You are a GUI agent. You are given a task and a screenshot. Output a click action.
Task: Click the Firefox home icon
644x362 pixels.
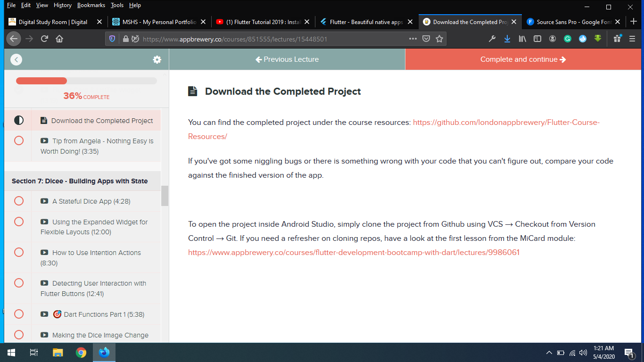coord(59,39)
